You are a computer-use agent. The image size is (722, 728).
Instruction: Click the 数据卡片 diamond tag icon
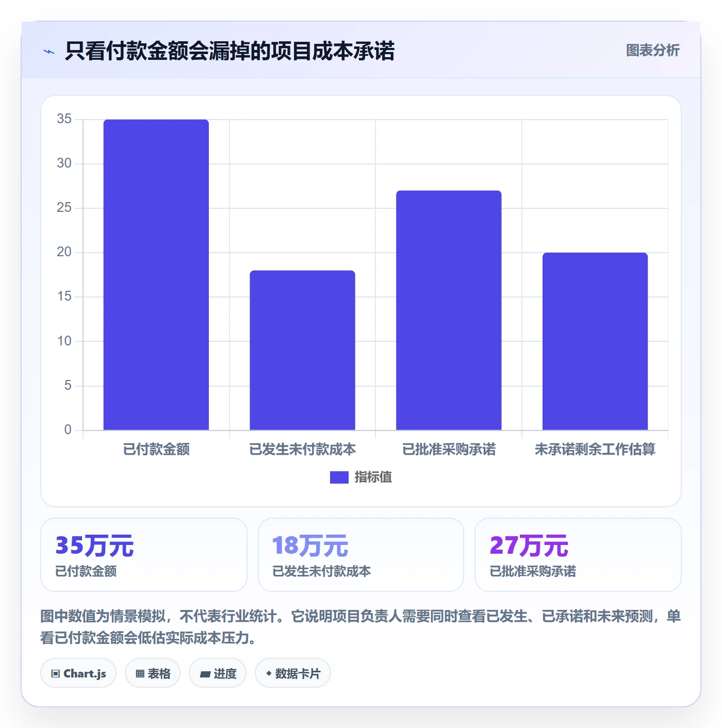[269, 673]
